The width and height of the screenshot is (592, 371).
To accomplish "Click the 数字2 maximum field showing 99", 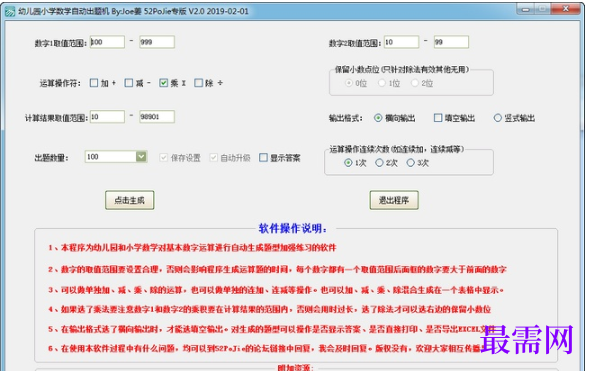I will (451, 42).
